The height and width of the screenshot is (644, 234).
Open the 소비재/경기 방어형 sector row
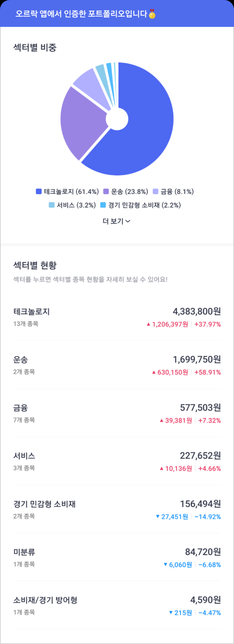click(117, 605)
